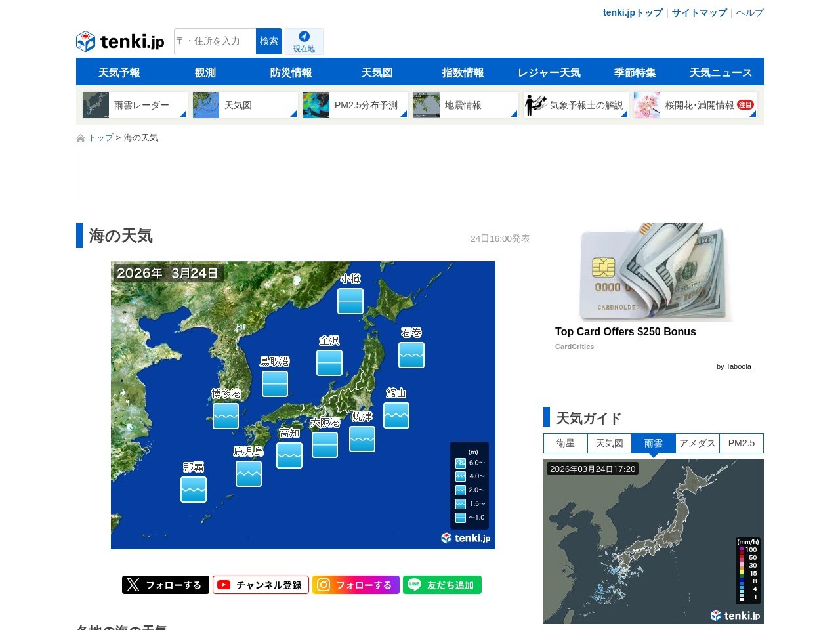840x630 pixels.
Task: Select the アメダス tab
Action: (x=697, y=444)
